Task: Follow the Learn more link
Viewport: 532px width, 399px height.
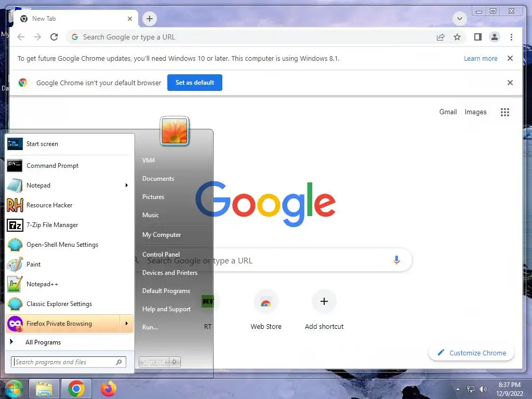Action: click(481, 58)
